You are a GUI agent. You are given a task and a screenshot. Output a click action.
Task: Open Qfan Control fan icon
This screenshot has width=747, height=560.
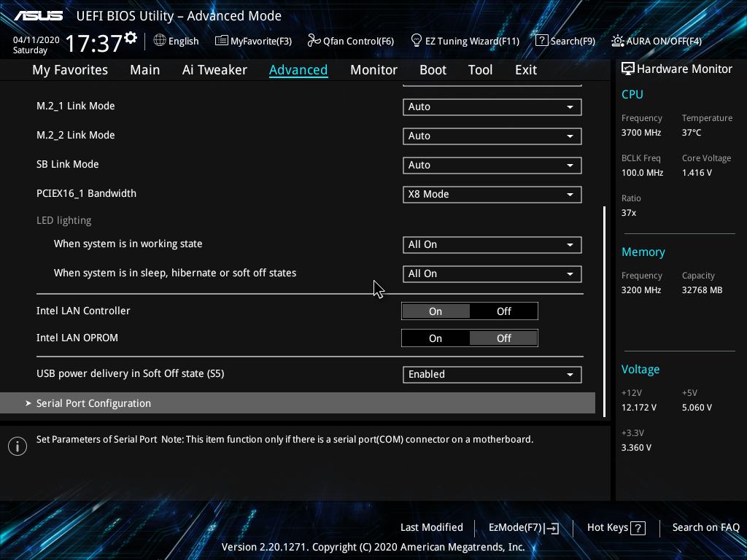314,41
